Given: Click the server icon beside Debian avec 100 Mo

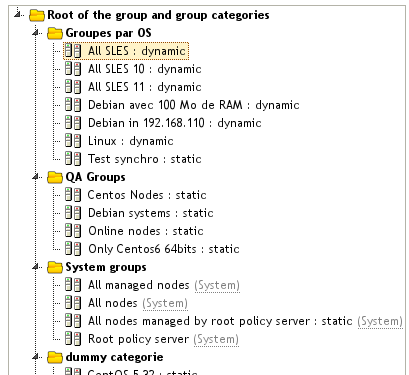Looking at the screenshot, I should (x=73, y=105).
